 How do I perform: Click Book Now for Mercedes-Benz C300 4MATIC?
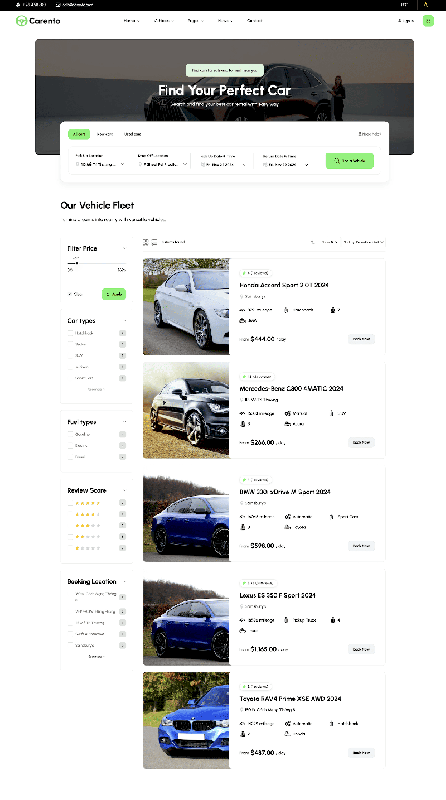point(361,442)
